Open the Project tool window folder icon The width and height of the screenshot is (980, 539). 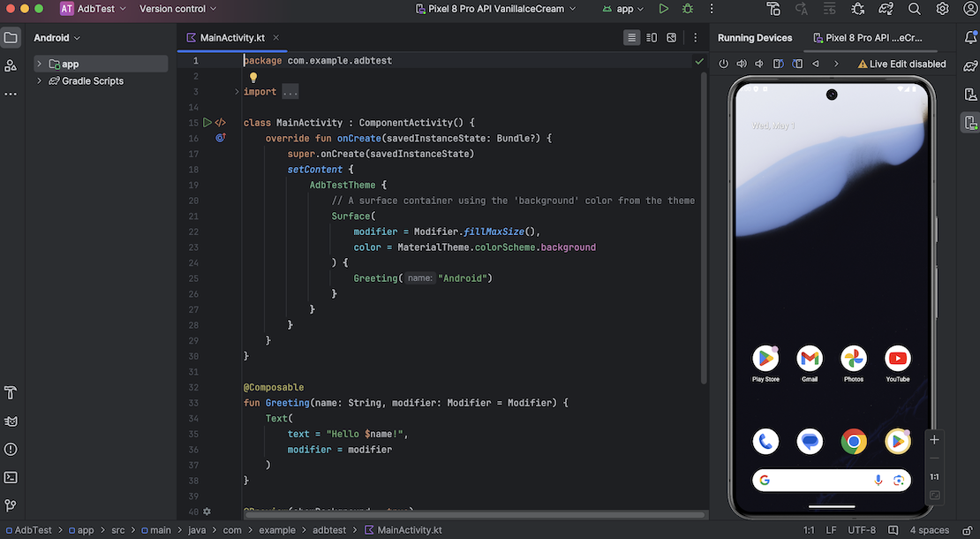(11, 37)
